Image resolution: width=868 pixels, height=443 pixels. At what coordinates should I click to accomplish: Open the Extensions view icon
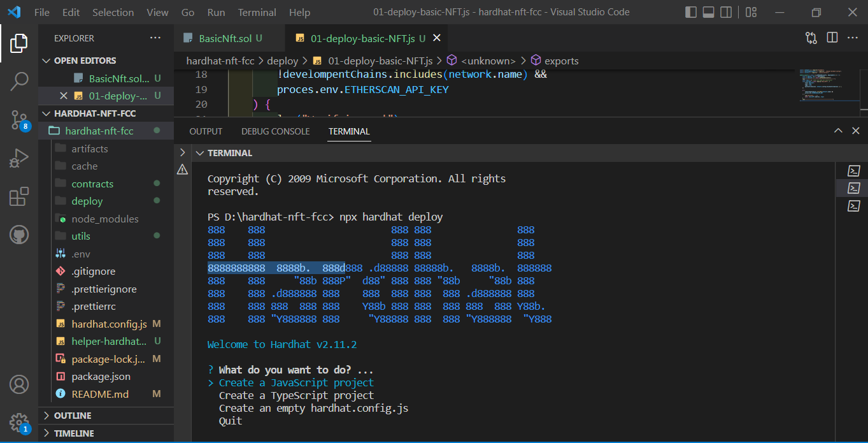(19, 196)
